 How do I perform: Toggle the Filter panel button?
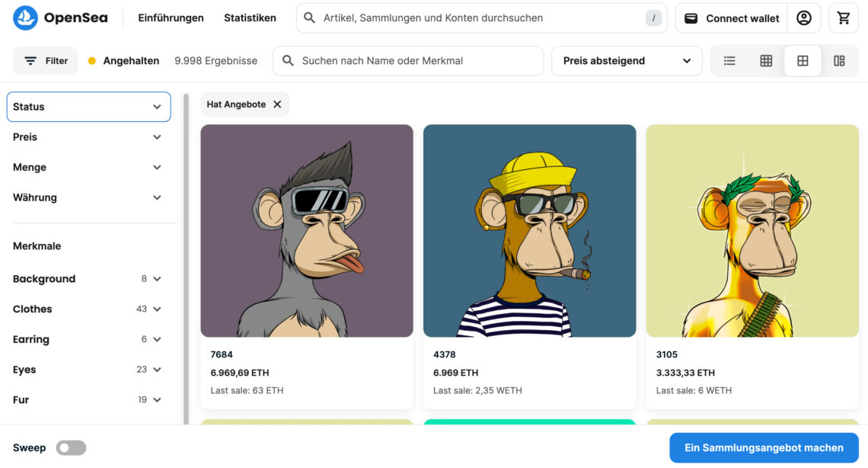46,61
